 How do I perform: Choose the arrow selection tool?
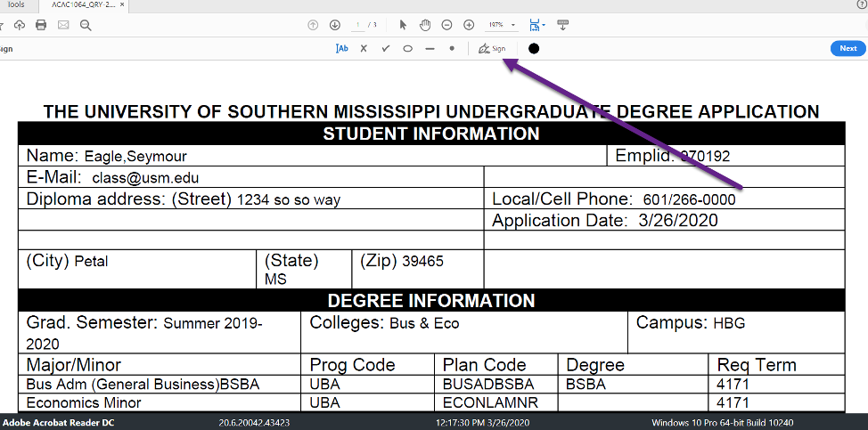[x=403, y=25]
